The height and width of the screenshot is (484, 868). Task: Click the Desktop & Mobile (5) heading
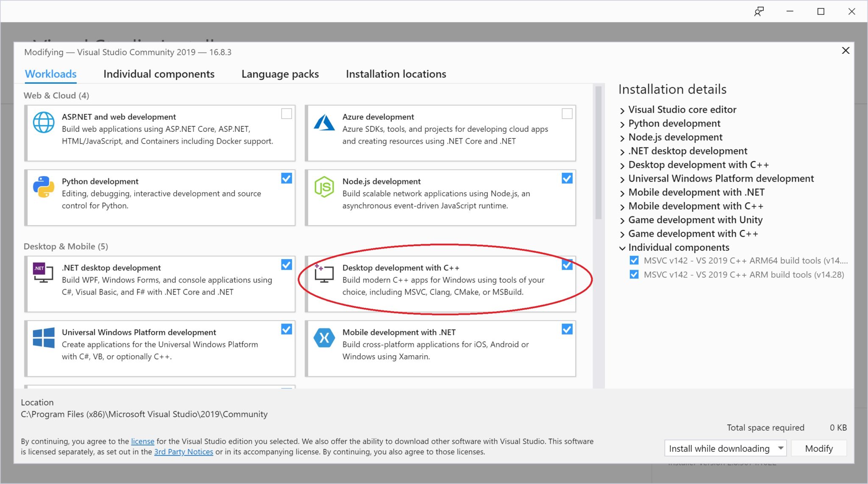pos(66,246)
